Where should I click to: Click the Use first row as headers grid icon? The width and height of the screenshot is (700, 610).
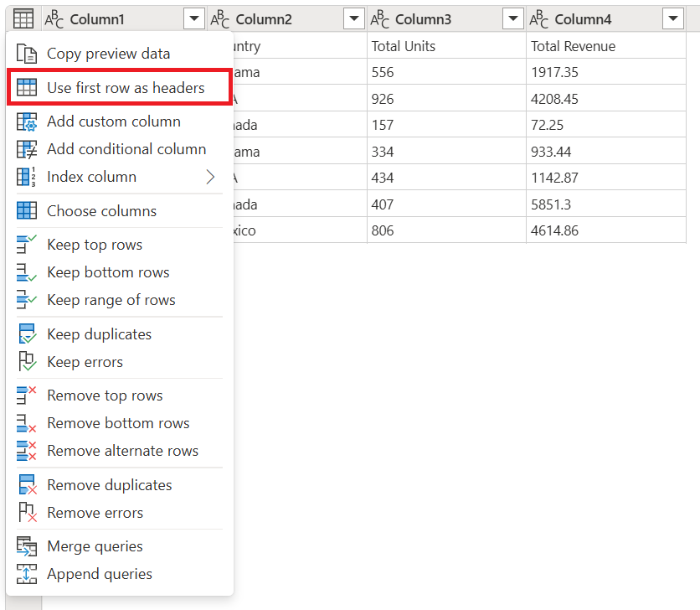[26, 86]
